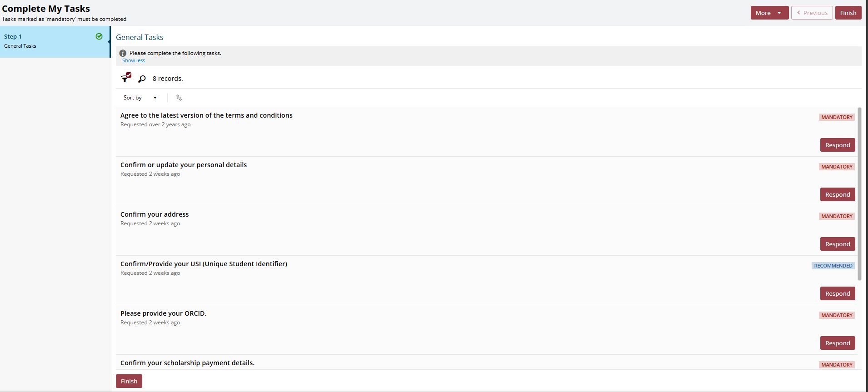
Task: Select 'Confirm/Provide your USI' task title
Action: coord(204,264)
